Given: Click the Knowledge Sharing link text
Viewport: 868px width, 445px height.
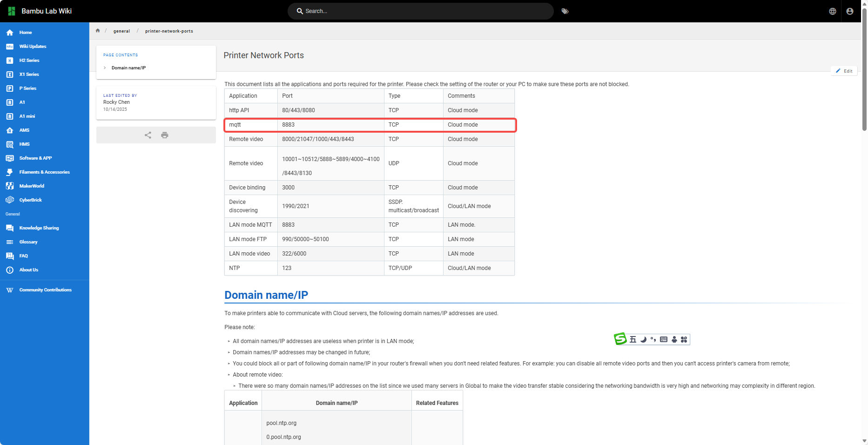Looking at the screenshot, I should [39, 228].
